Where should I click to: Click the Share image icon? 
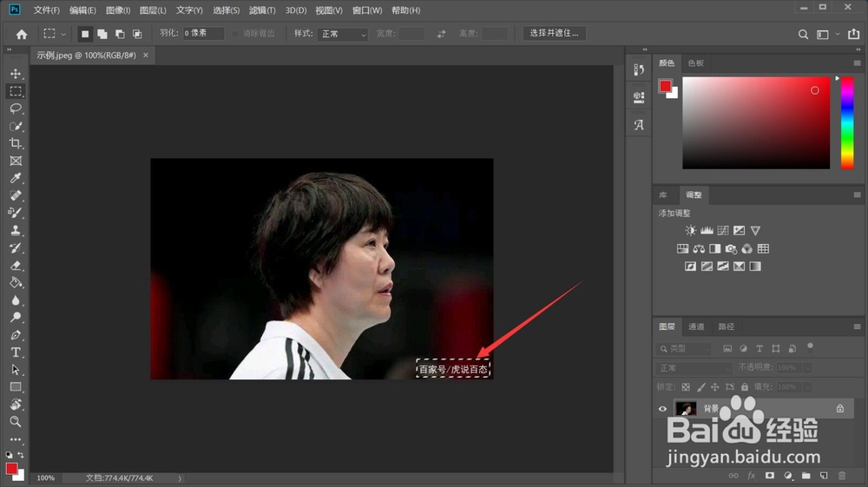[x=853, y=34]
